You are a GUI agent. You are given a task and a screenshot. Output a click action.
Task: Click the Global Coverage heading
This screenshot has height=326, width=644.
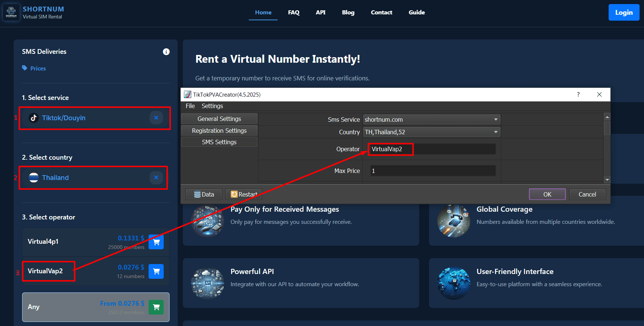[x=504, y=209]
